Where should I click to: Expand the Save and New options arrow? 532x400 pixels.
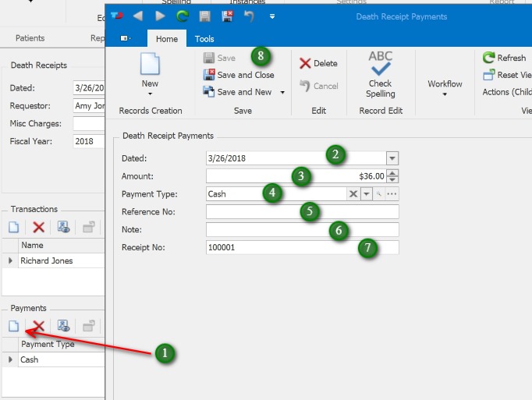point(282,92)
